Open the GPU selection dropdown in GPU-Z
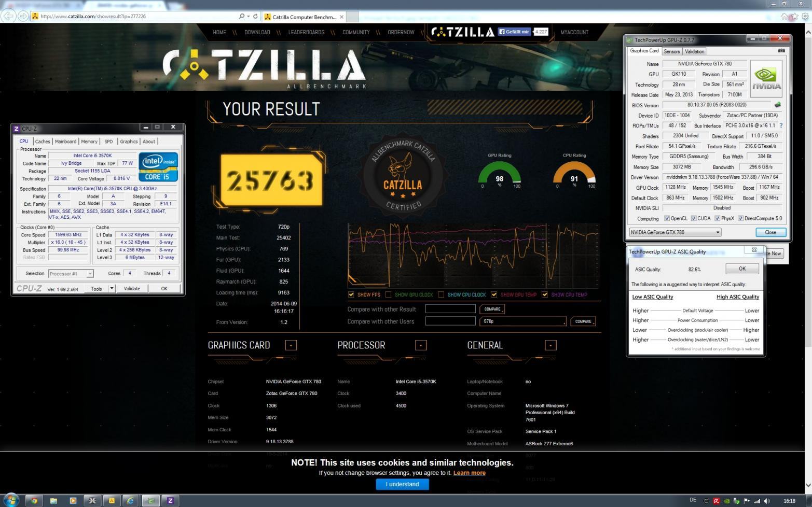This screenshot has width=812, height=507. (675, 232)
